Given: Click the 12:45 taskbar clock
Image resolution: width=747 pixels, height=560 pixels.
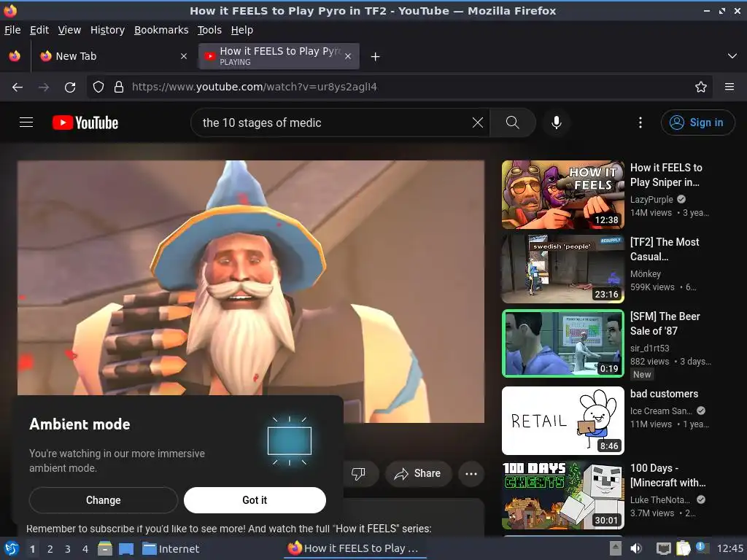Looking at the screenshot, I should (729, 548).
